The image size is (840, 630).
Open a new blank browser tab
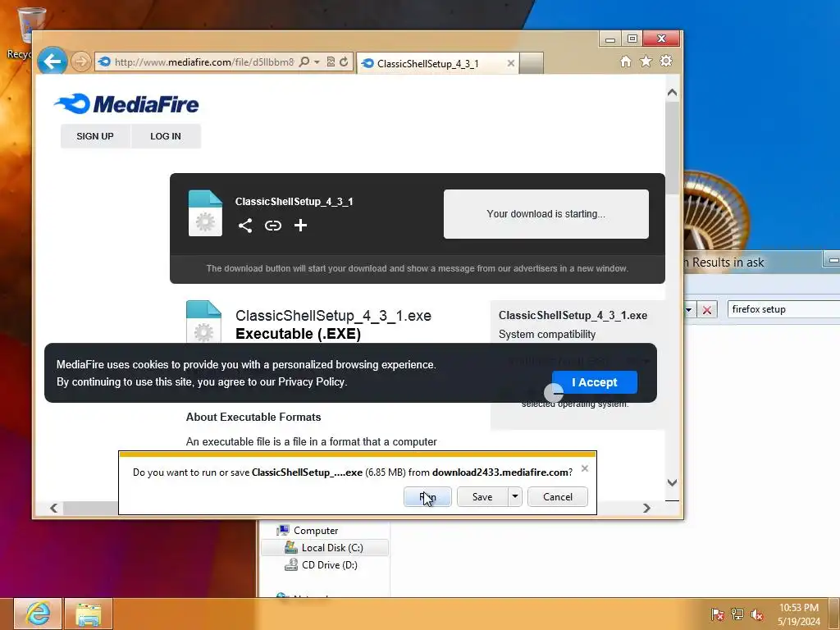click(x=532, y=63)
